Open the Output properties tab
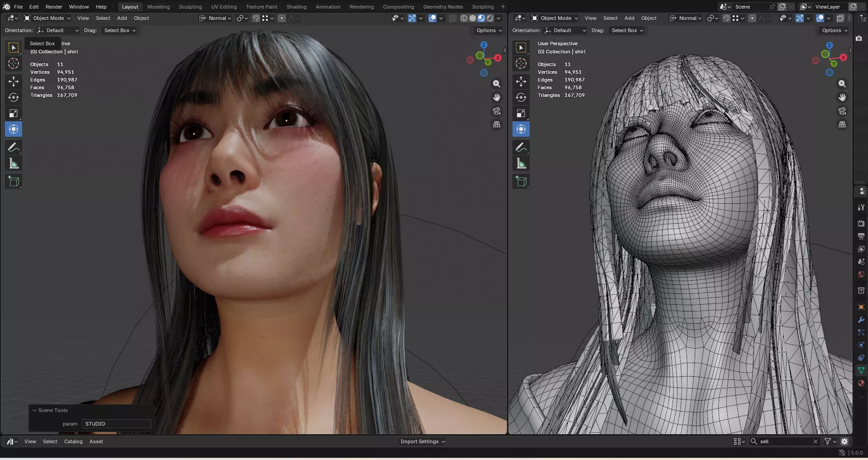This screenshot has height=460, width=868. (861, 236)
